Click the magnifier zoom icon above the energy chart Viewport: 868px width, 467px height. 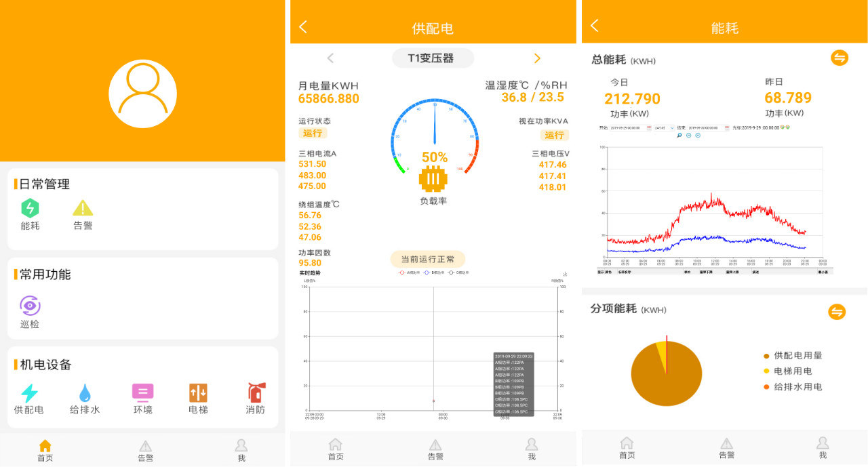coord(679,136)
